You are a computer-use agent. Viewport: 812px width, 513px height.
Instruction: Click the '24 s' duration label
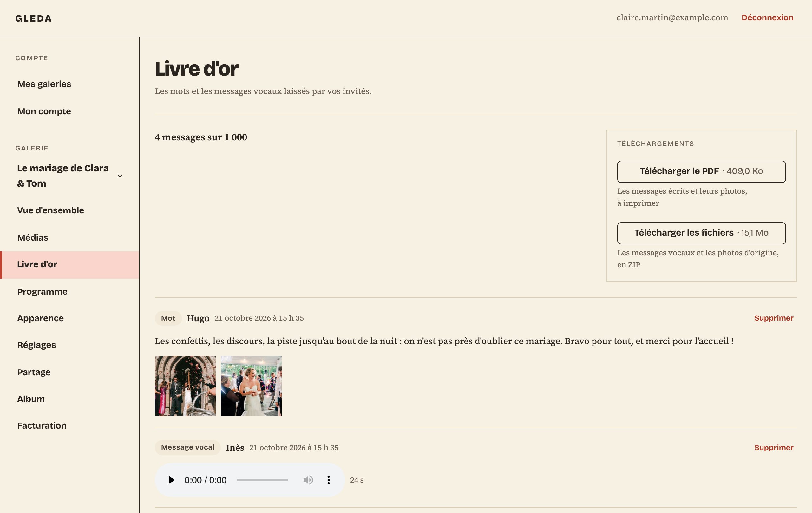click(x=357, y=480)
